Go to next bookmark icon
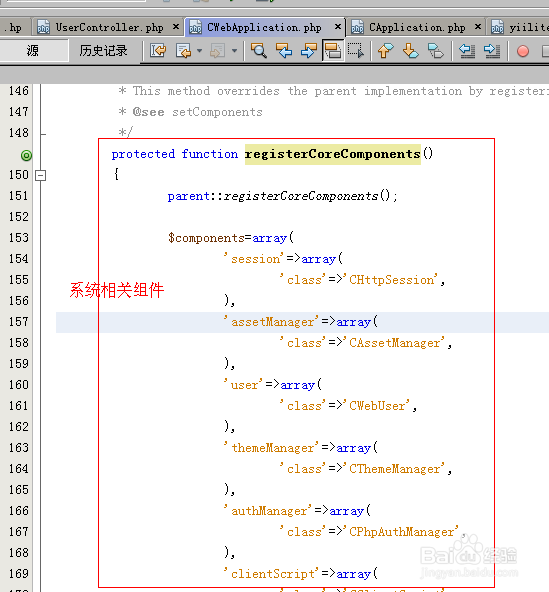The image size is (549, 592). pos(410,51)
